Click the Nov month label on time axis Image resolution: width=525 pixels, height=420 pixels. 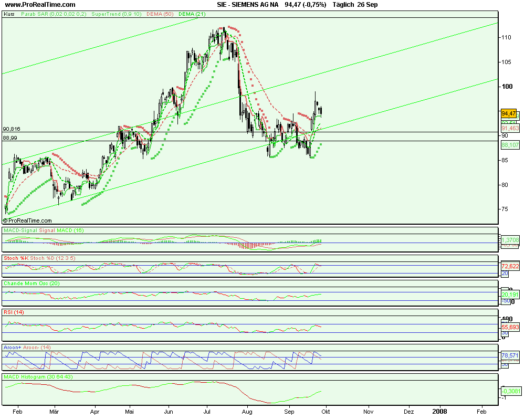[369, 412]
